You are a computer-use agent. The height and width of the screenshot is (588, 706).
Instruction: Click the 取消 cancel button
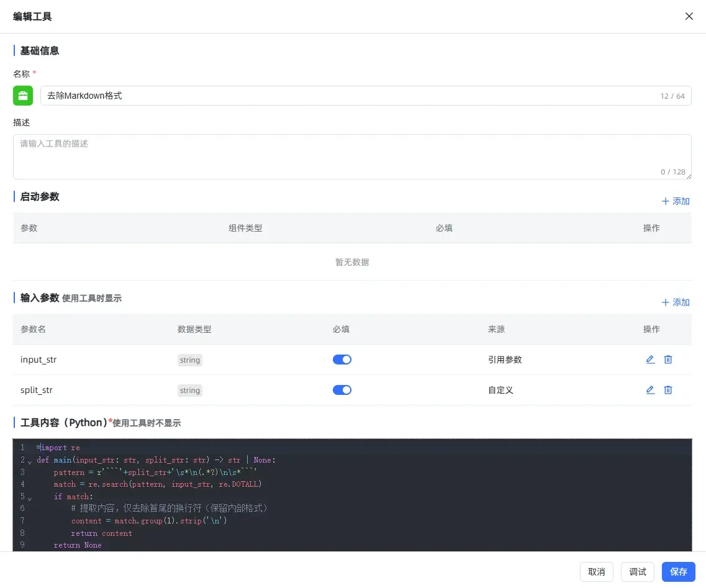pyautogui.click(x=597, y=572)
